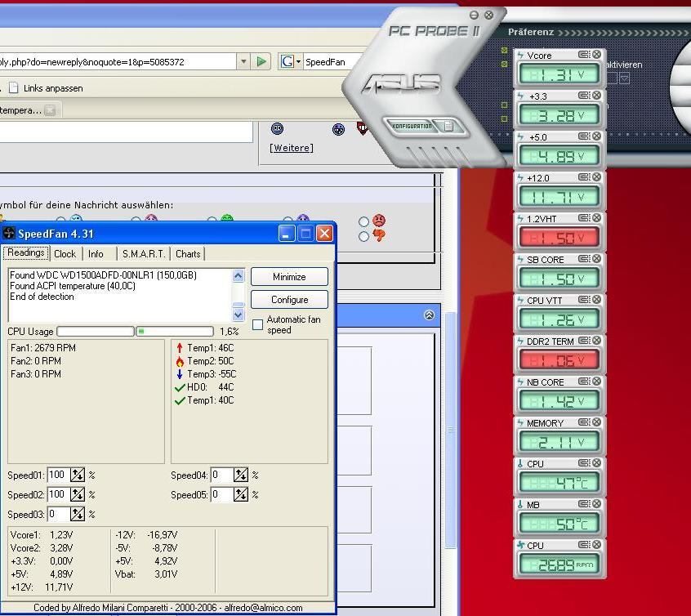Open Konfiguration in PC Probe II

click(x=412, y=127)
